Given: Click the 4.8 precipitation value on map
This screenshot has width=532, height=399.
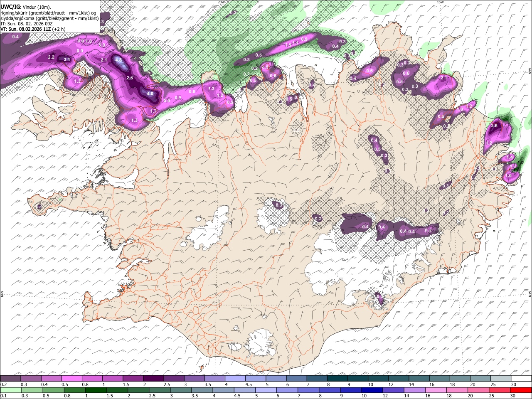Looking at the screenshot, I should tap(118, 60).
